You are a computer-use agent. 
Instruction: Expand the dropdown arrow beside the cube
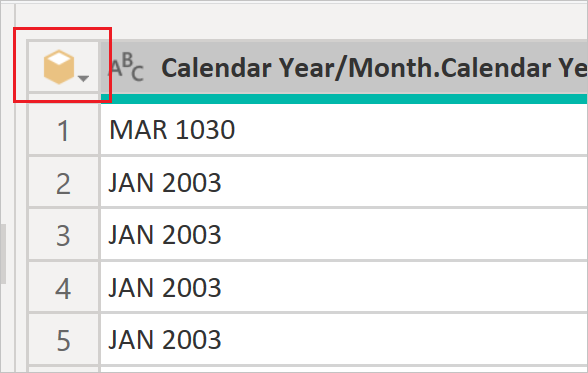point(83,78)
